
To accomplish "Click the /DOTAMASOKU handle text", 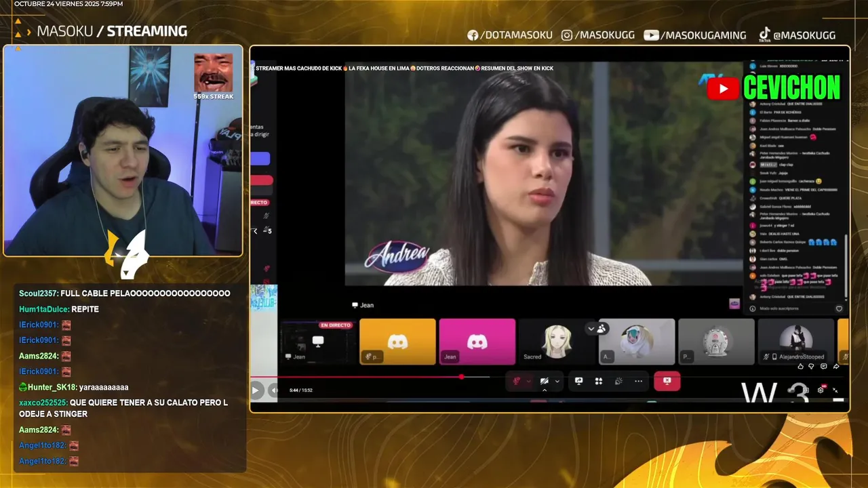I will pyautogui.click(x=516, y=35).
